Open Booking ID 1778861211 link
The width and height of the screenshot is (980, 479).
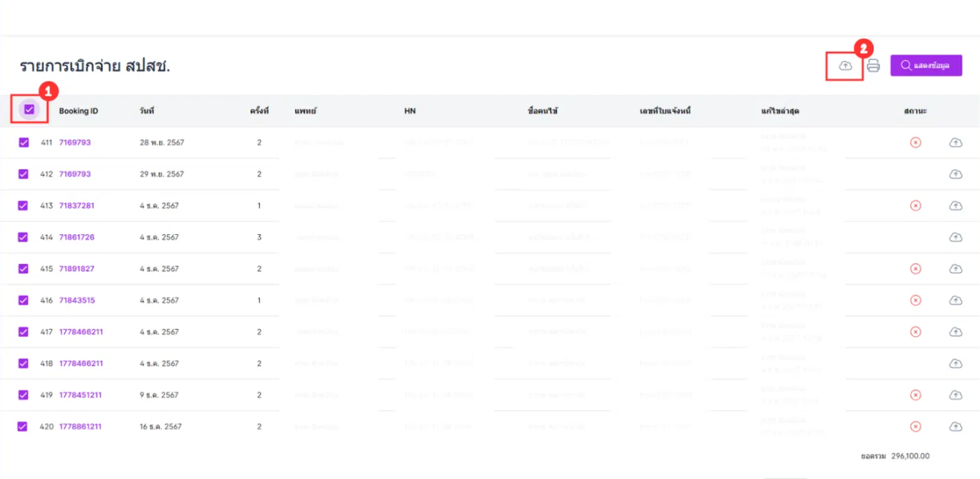(x=80, y=427)
